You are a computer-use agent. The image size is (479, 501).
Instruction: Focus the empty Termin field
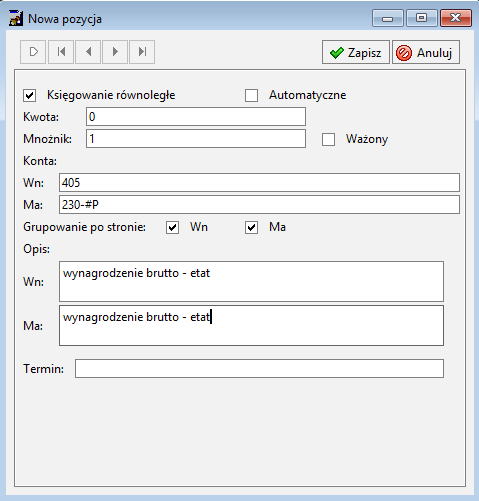259,369
